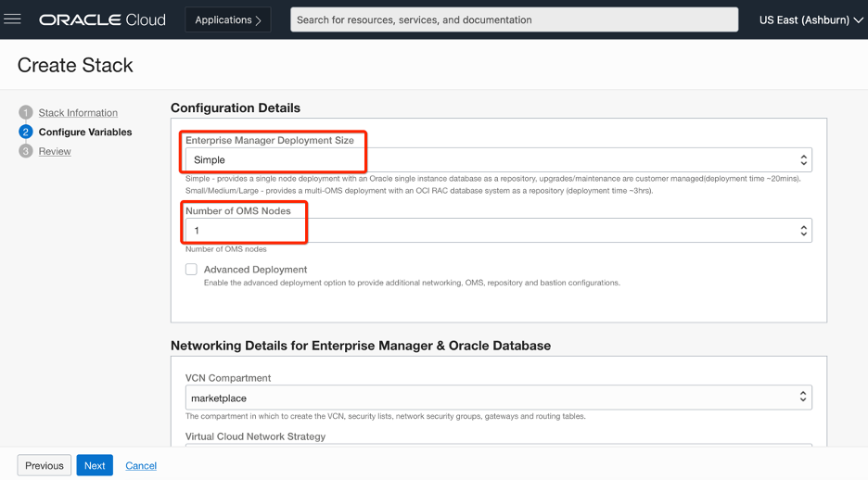Click the Next button
868x480 pixels.
[x=95, y=465]
